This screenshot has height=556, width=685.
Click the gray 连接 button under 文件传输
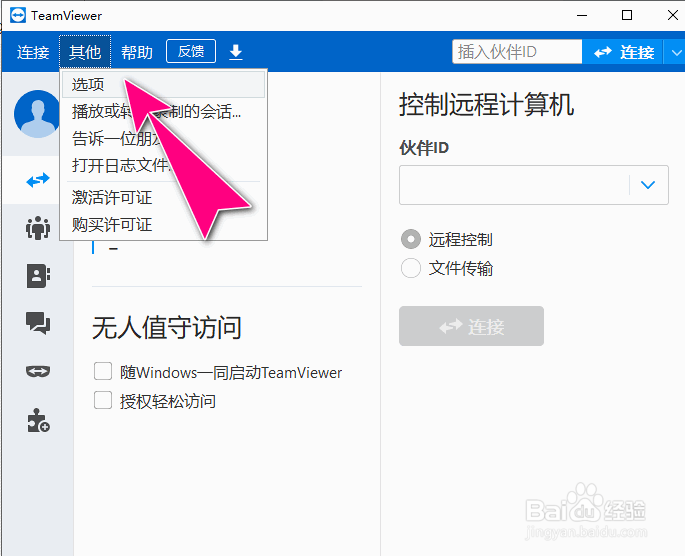pos(471,326)
